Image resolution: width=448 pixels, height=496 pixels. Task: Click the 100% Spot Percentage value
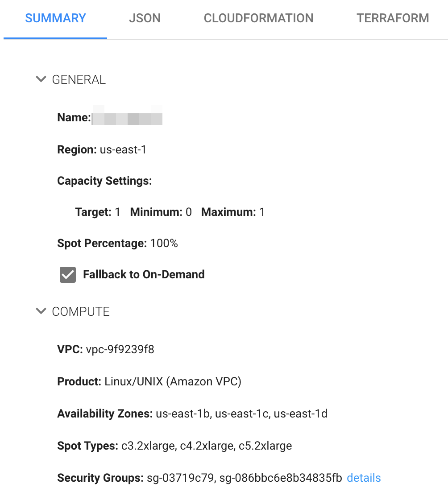pyautogui.click(x=164, y=244)
